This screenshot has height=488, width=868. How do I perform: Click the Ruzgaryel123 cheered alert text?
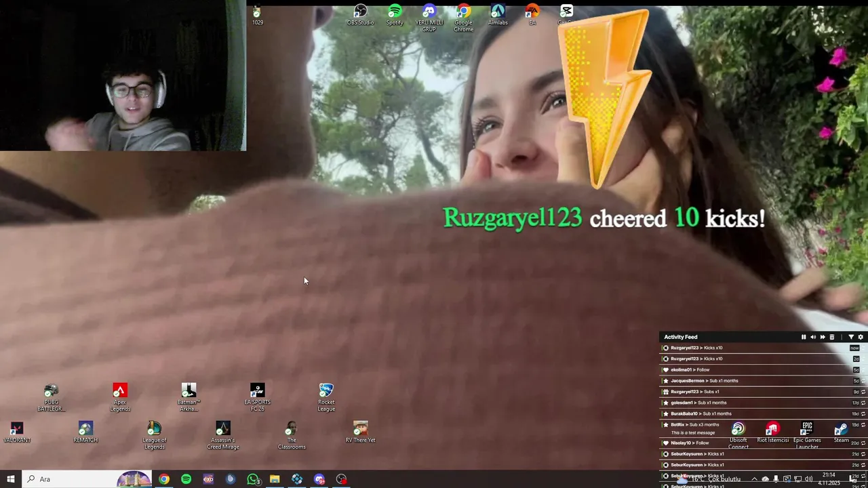coord(604,218)
